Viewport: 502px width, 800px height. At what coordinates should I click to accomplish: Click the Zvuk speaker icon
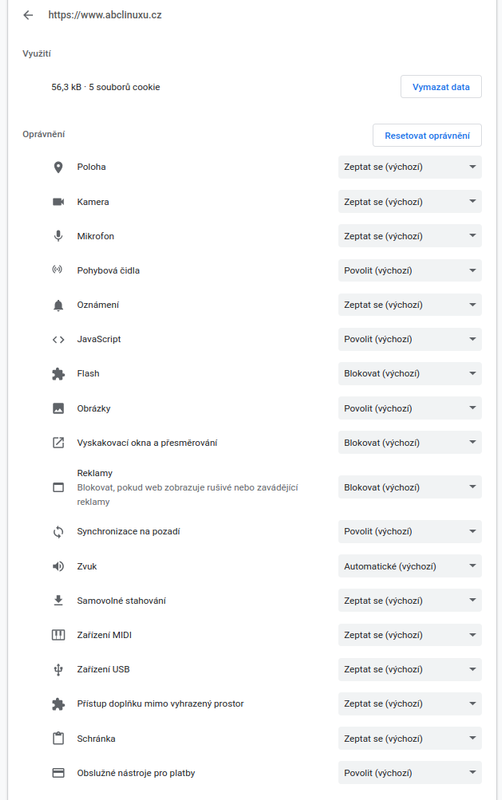tap(58, 566)
